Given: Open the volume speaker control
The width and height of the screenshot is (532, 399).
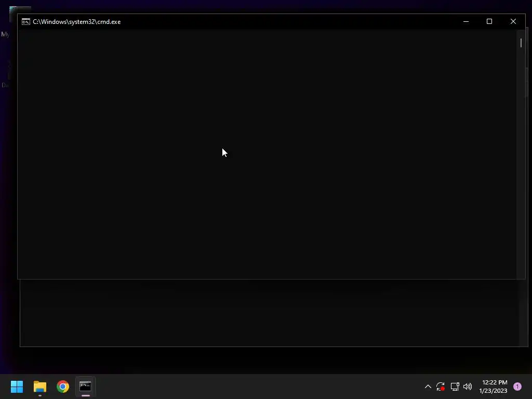Looking at the screenshot, I should (x=468, y=387).
